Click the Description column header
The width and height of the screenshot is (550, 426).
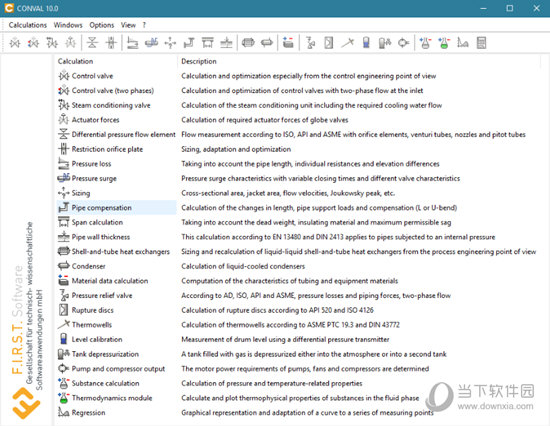[x=359, y=61]
